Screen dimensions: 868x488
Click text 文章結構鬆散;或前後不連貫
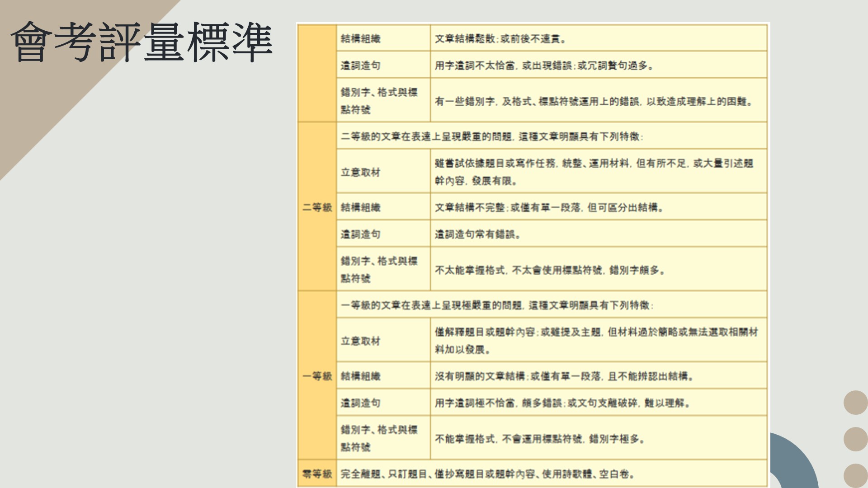(x=500, y=39)
